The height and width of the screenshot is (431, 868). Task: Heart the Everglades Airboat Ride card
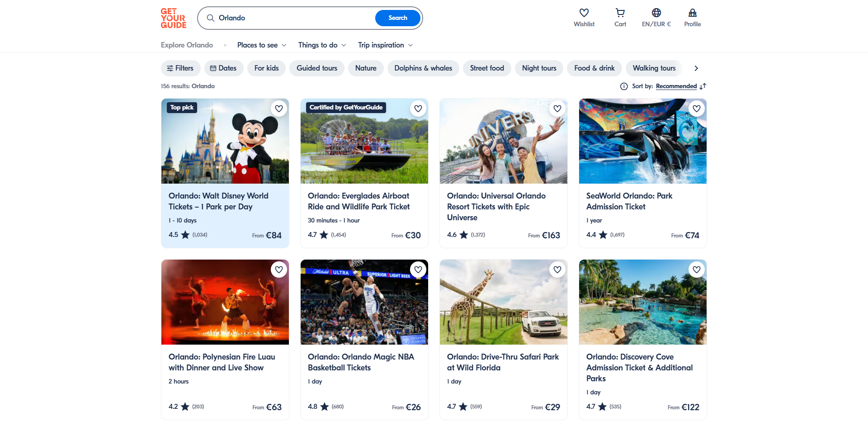(x=418, y=109)
